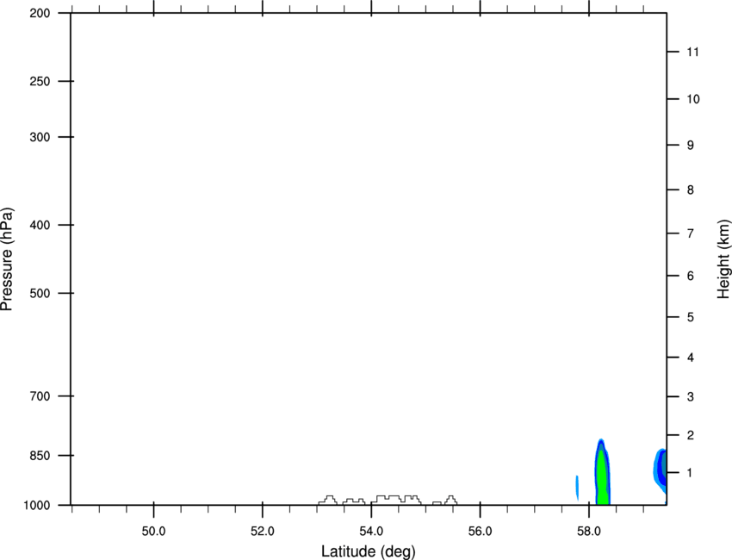Click the 11 km height label
Viewport: 732px width, 560px height.
pyautogui.click(x=693, y=52)
